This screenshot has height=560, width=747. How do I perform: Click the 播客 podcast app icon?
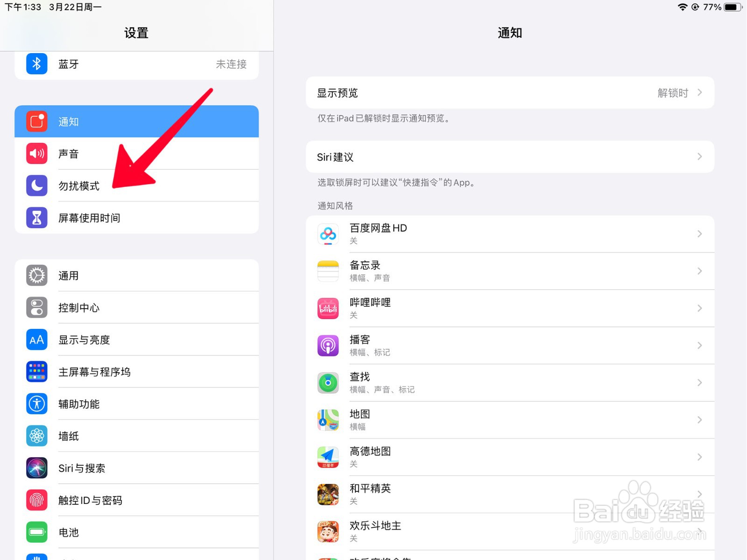(328, 346)
